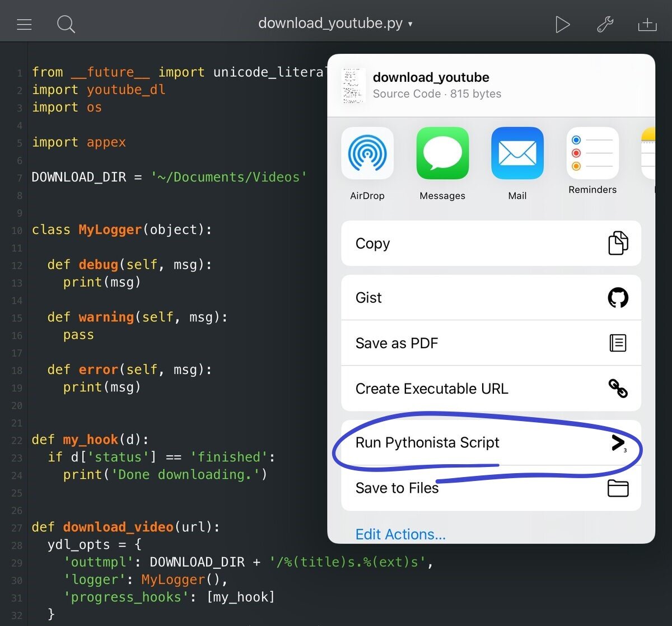Upload the script as a Gist
The image size is (672, 626).
click(491, 297)
